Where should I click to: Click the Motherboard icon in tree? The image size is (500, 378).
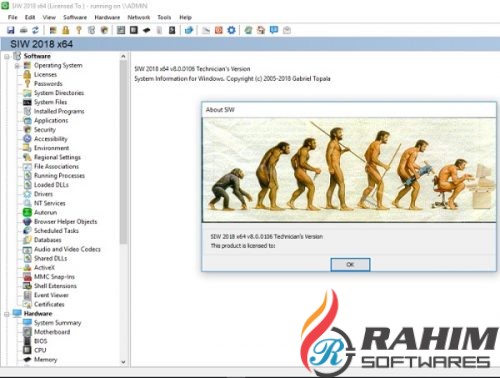[27, 332]
